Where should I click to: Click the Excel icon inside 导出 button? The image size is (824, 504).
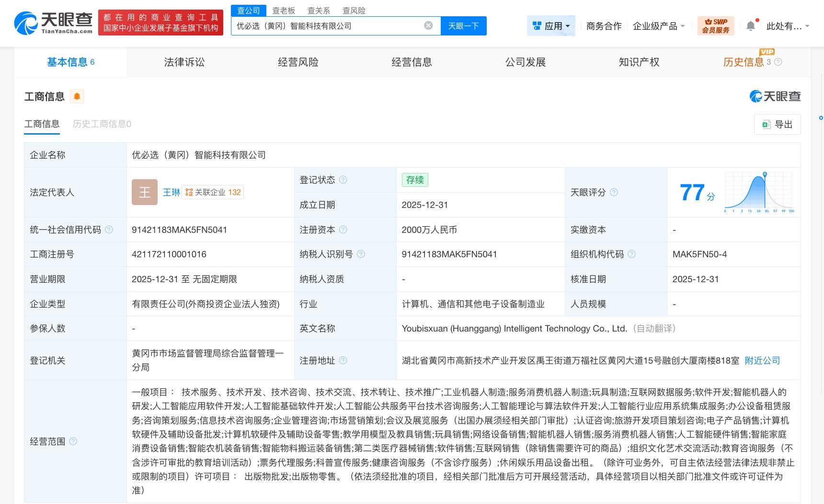coord(767,124)
